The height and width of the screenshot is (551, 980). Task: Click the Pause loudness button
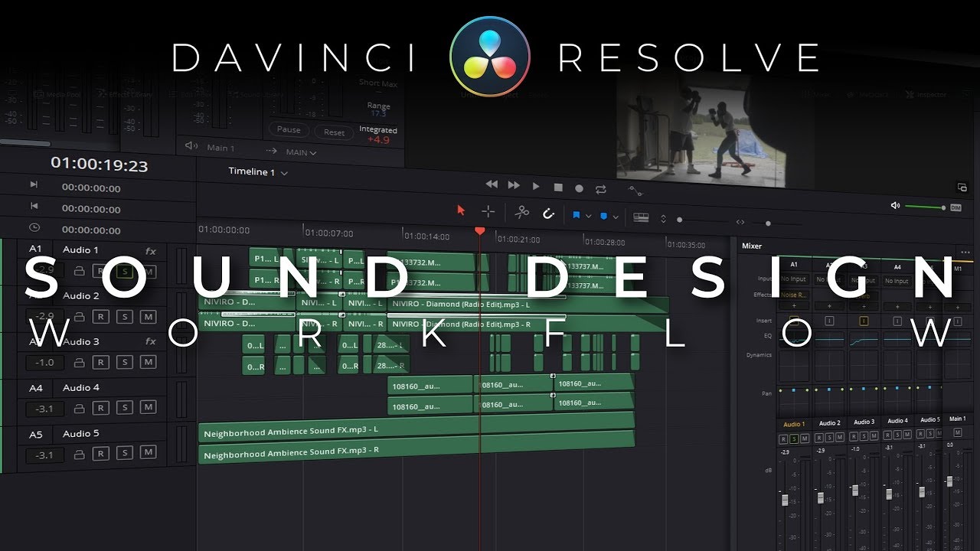(x=289, y=129)
